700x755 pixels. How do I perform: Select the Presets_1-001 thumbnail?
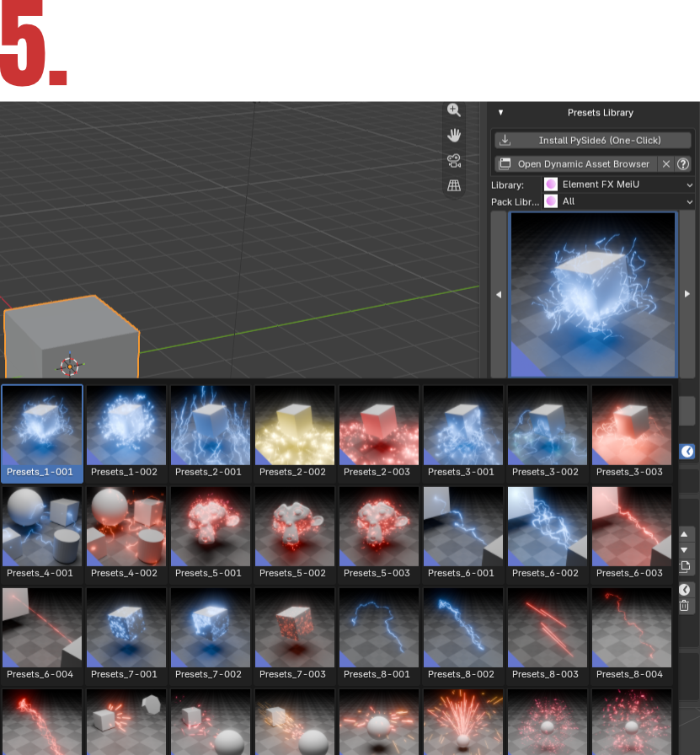[x=42, y=433]
